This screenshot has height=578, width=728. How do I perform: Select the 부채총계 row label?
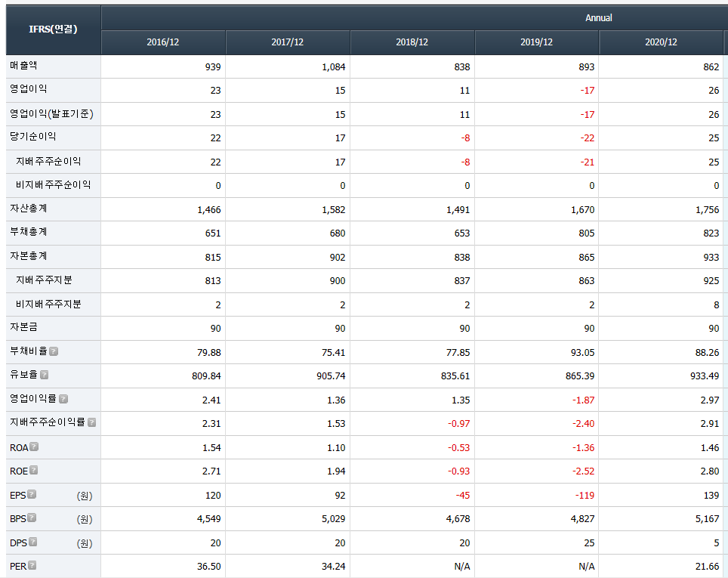(29, 232)
